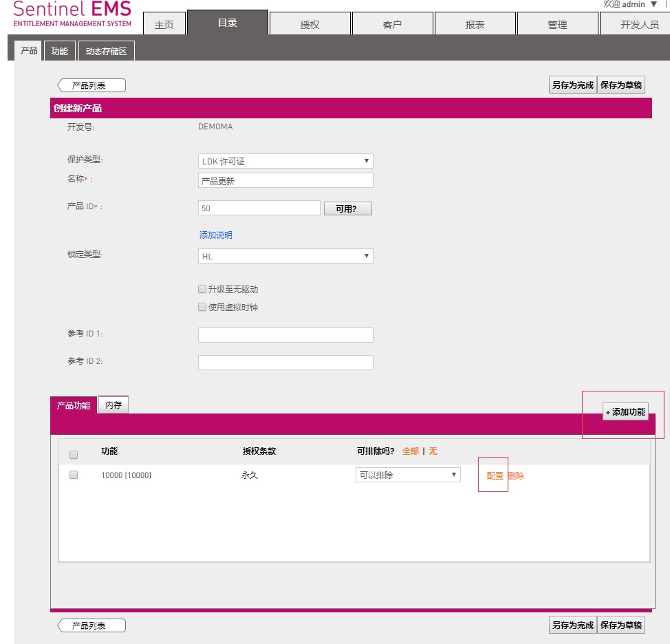Click the 添加说明 link
Image resolution: width=670 pixels, height=644 pixels.
click(216, 235)
